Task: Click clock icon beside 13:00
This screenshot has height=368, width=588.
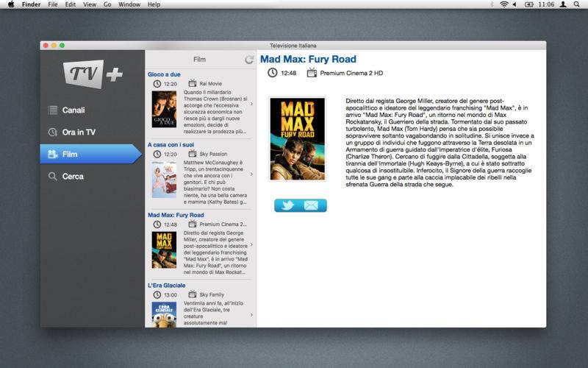Action: (x=157, y=295)
